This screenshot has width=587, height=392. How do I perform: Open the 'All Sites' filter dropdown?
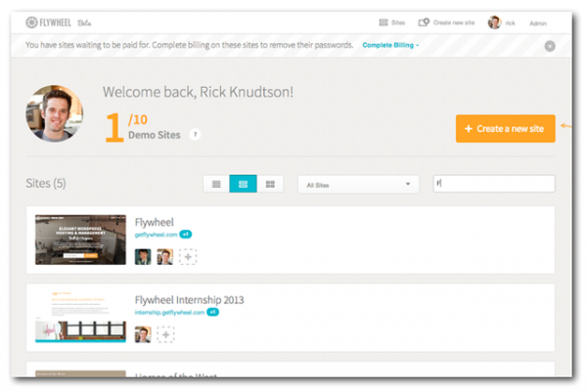357,184
